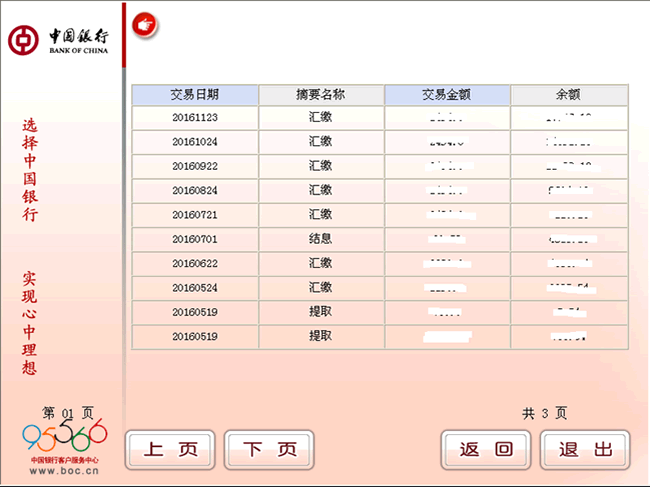Tap the 返回 return button

[486, 450]
